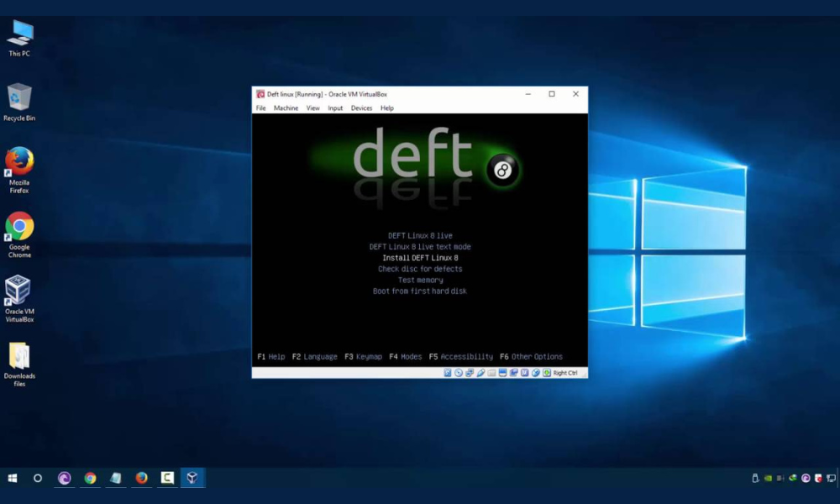Click the Camtasia 'C' icon on the taskbar

pyautogui.click(x=167, y=478)
